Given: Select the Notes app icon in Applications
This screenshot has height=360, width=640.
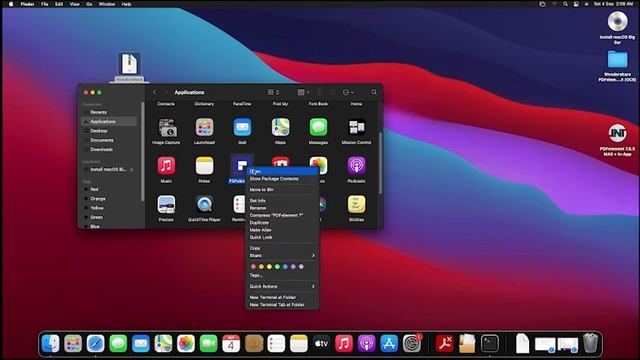Looking at the screenshot, I should [204, 166].
